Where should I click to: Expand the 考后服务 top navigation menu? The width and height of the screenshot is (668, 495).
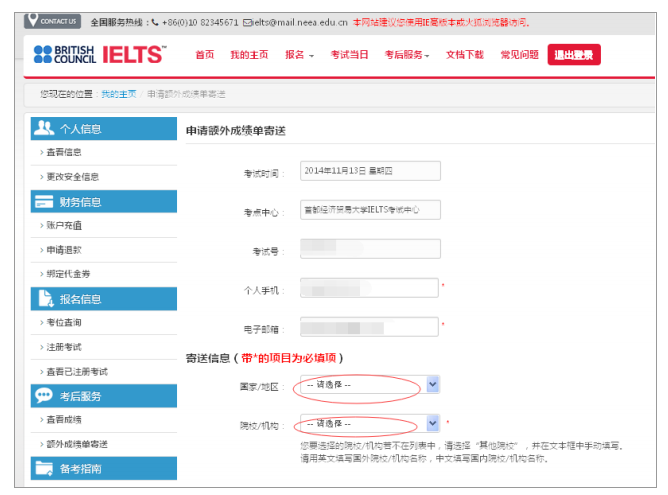[407, 55]
